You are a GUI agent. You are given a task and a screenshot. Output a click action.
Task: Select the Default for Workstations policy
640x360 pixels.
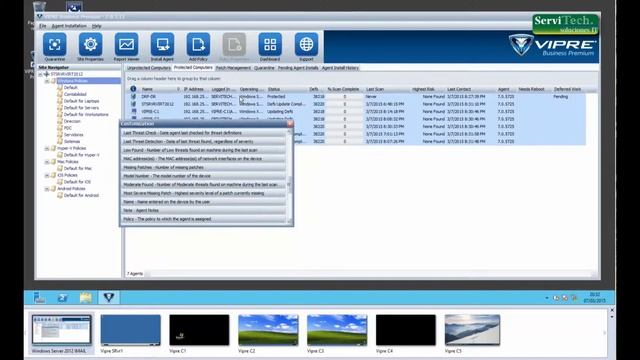[x=86, y=114]
